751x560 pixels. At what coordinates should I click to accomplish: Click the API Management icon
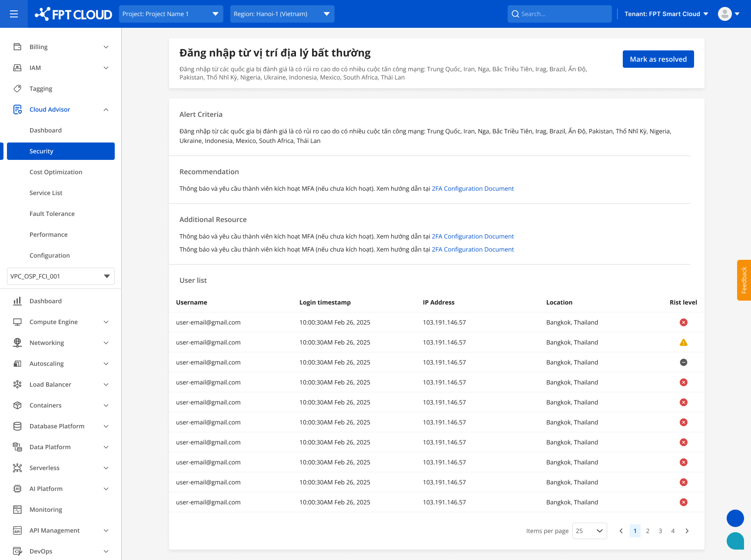click(x=17, y=530)
